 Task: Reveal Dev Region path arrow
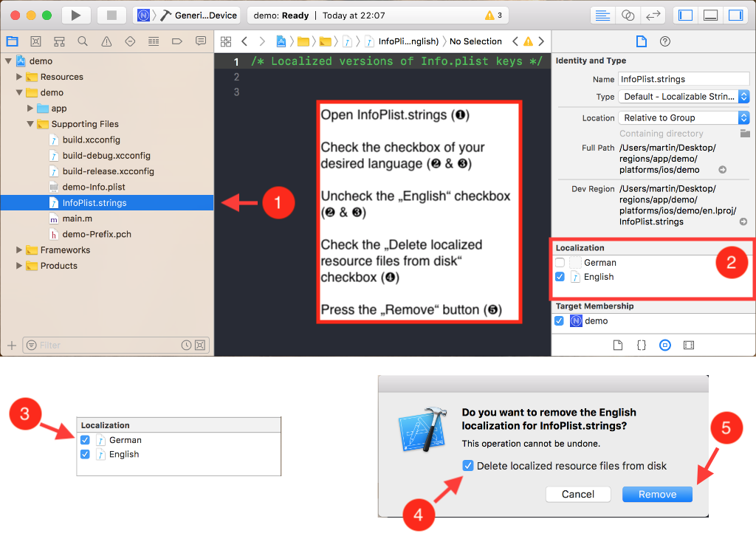click(x=743, y=221)
